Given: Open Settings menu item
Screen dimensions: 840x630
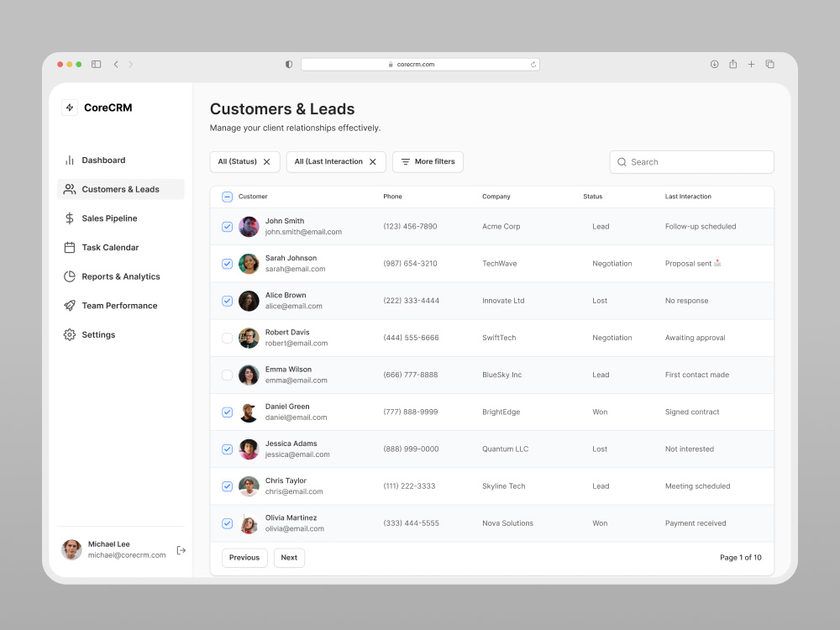Looking at the screenshot, I should click(x=120, y=335).
